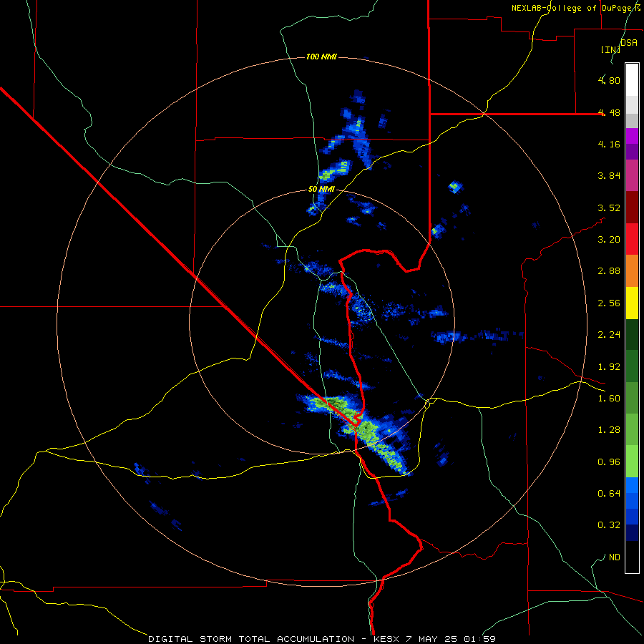Pick the lime green swatch near 0.96
This screenshot has height=644, width=644.
(632, 462)
